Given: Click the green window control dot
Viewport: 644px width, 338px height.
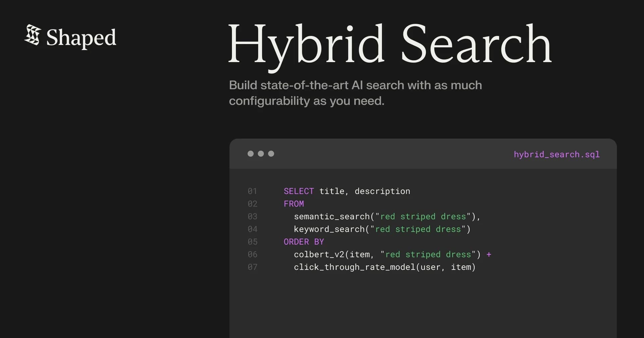Looking at the screenshot, I should tap(271, 154).
